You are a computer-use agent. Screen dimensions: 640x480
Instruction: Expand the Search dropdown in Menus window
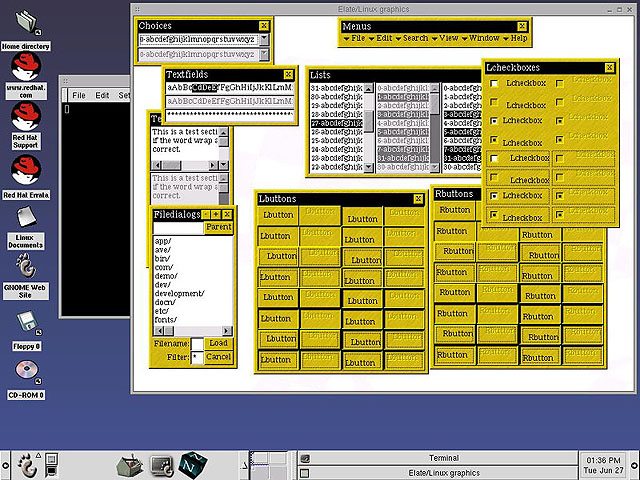click(417, 38)
